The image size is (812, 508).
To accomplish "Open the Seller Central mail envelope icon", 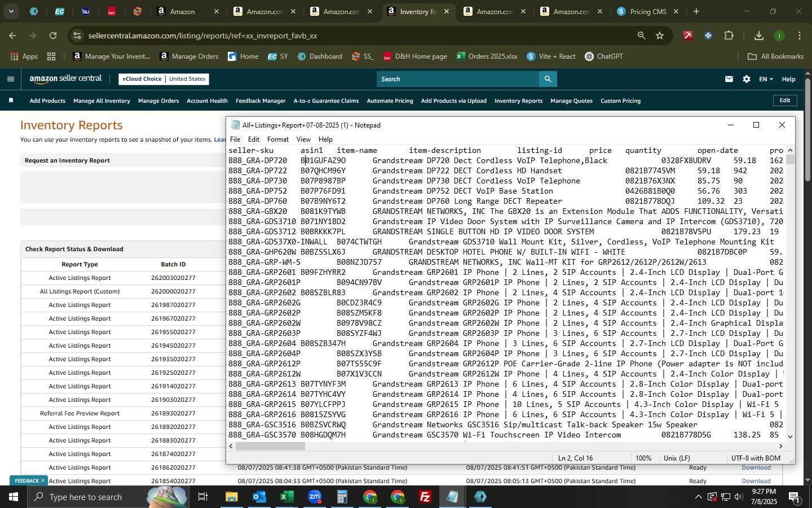I will 729,79.
